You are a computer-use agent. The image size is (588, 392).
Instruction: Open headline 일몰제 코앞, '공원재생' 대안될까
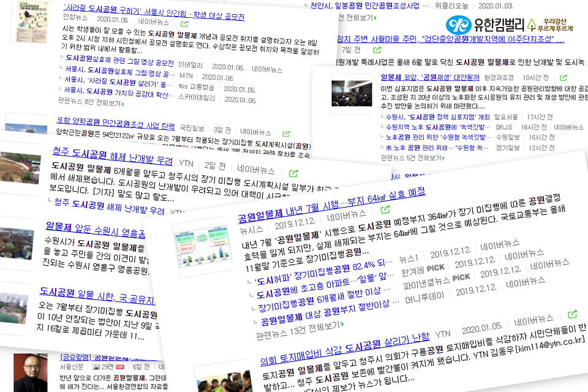click(430, 77)
